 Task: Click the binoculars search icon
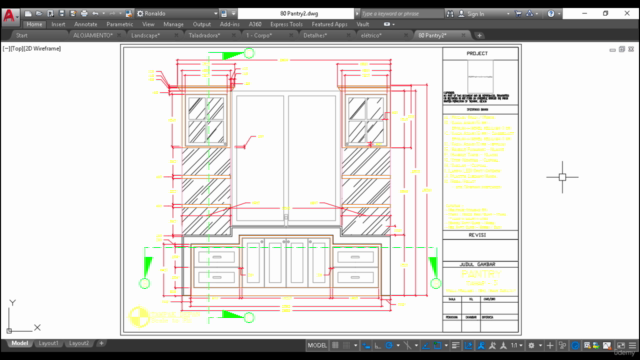pyautogui.click(x=450, y=13)
